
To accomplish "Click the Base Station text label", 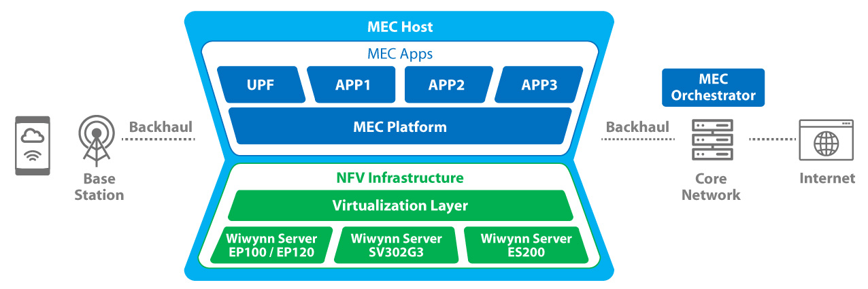I will (x=99, y=187).
